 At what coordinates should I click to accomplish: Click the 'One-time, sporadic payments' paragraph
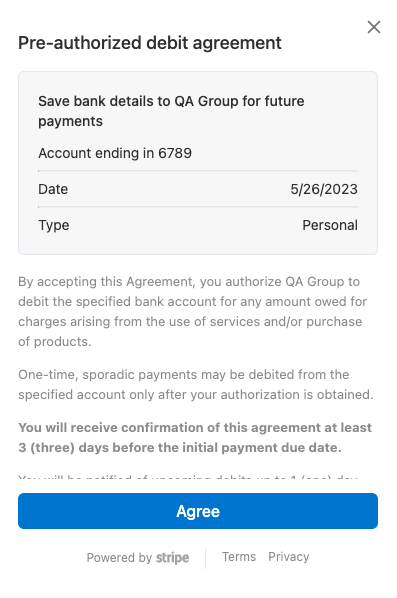pyautogui.click(x=196, y=384)
